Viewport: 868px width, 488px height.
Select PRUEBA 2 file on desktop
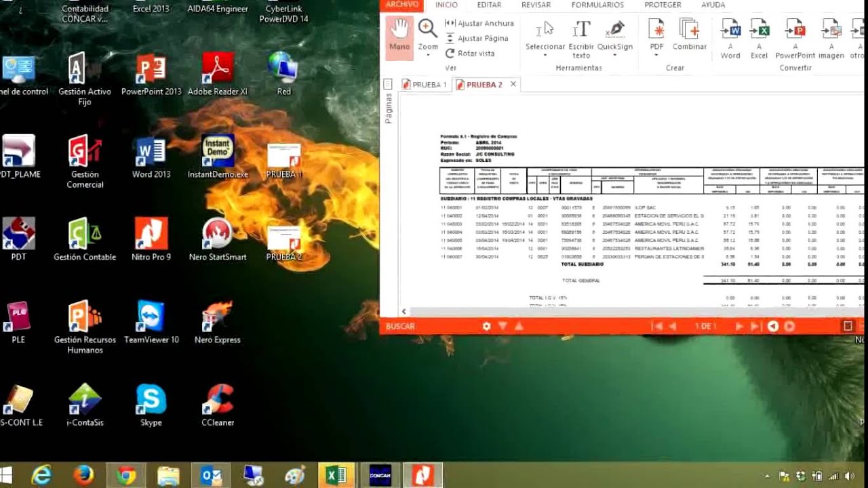[x=284, y=243]
